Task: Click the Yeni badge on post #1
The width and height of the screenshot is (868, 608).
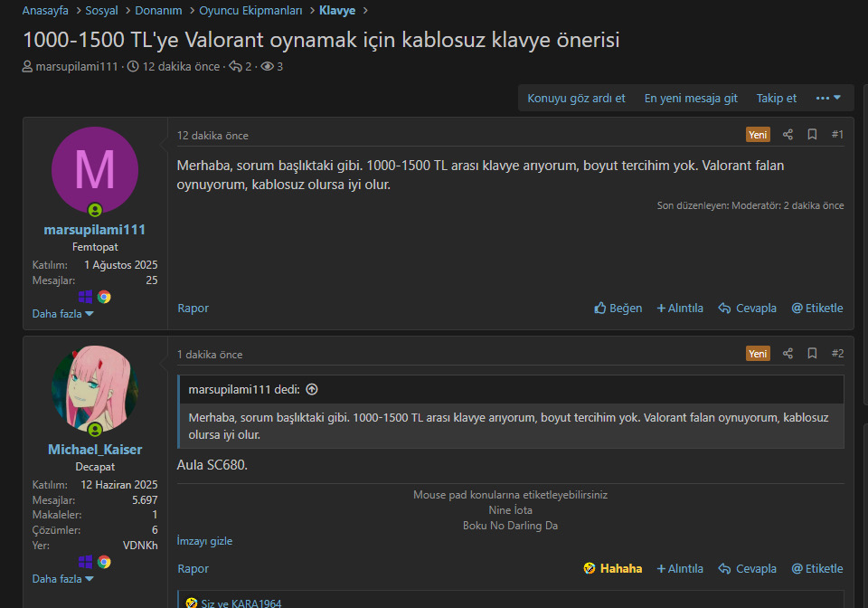Action: [758, 135]
